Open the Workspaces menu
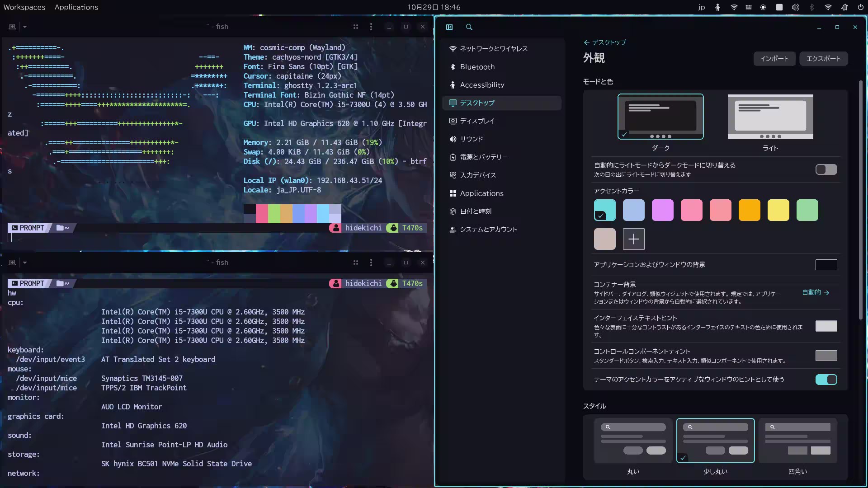 pyautogui.click(x=25, y=7)
